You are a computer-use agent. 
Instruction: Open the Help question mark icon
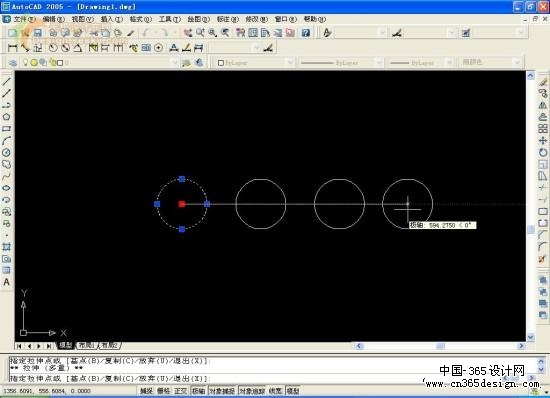[306, 33]
